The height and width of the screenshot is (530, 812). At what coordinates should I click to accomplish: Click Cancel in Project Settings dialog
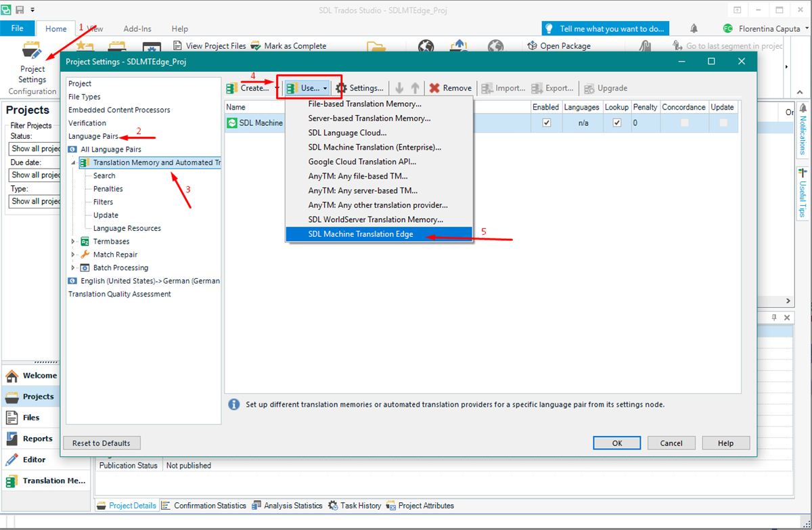coord(671,443)
